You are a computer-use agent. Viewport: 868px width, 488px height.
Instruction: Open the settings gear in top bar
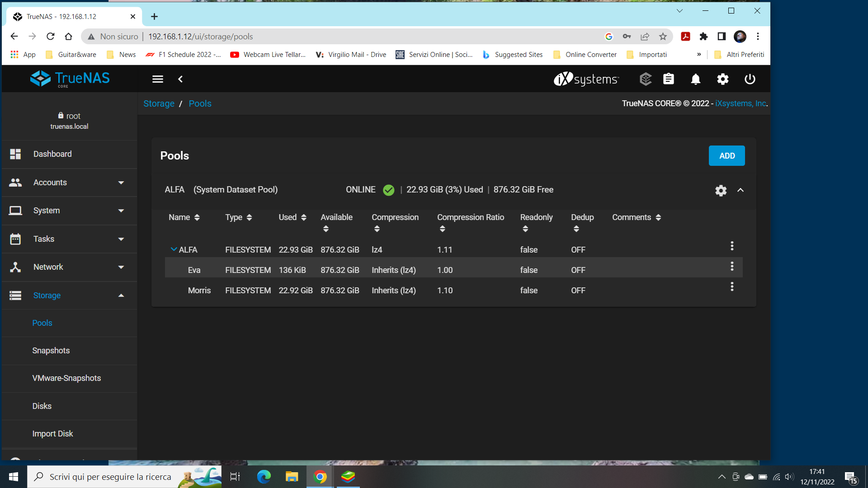point(722,79)
